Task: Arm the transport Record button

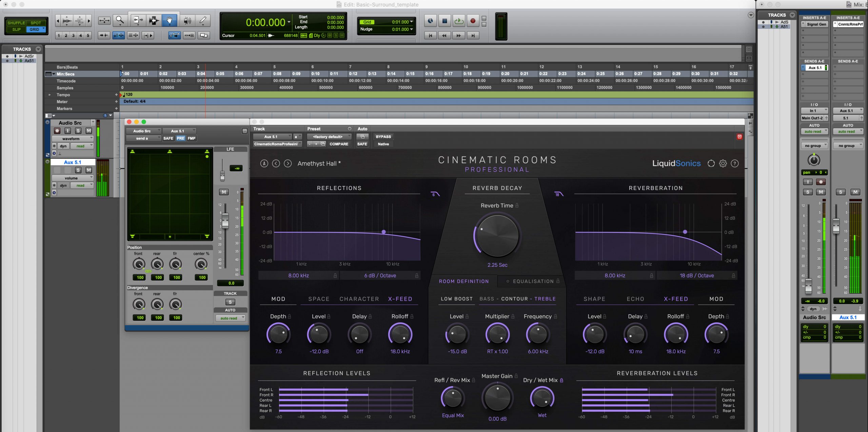Action: 473,21
